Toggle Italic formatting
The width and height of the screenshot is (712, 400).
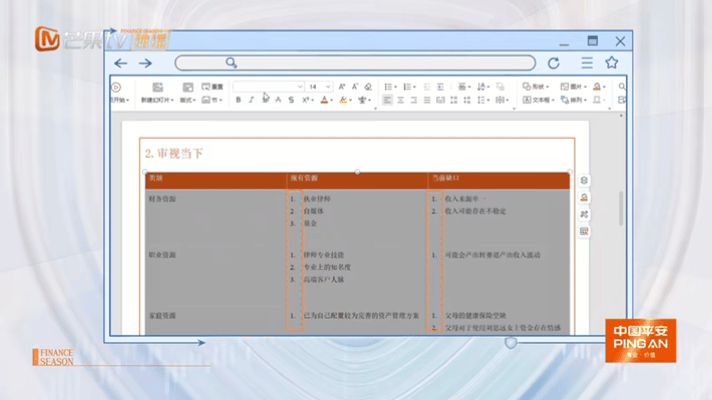coord(251,100)
